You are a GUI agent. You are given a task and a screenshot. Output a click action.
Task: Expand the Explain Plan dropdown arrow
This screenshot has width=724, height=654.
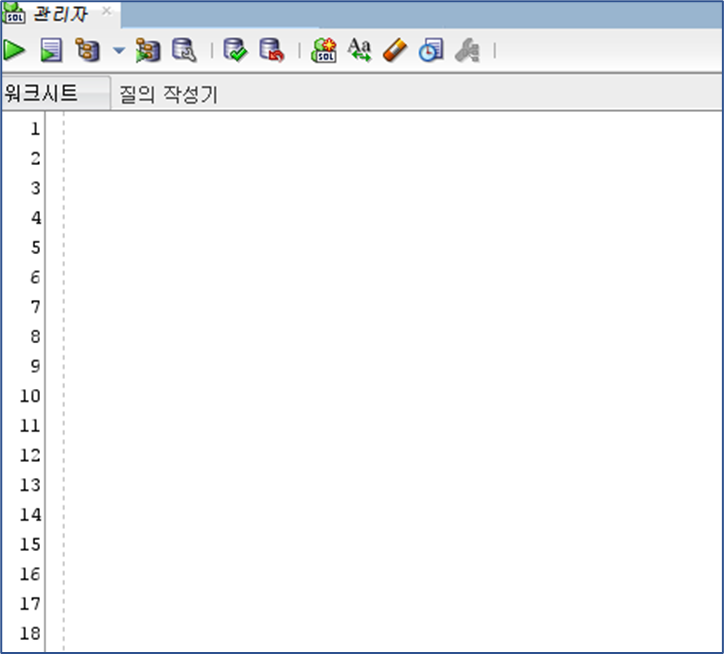pyautogui.click(x=119, y=50)
